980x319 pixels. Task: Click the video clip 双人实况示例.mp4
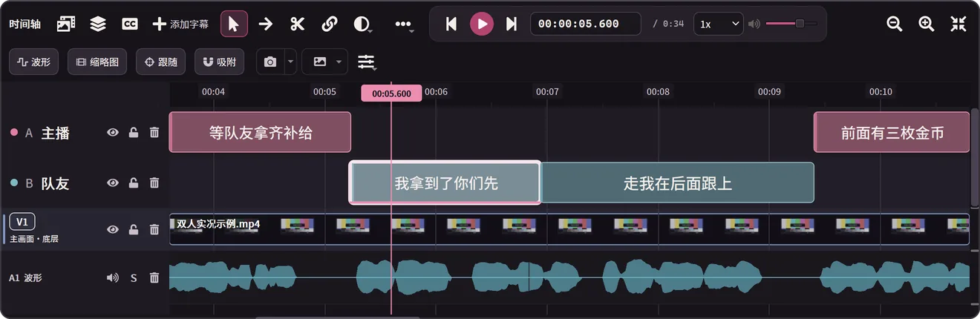pyautogui.click(x=569, y=229)
